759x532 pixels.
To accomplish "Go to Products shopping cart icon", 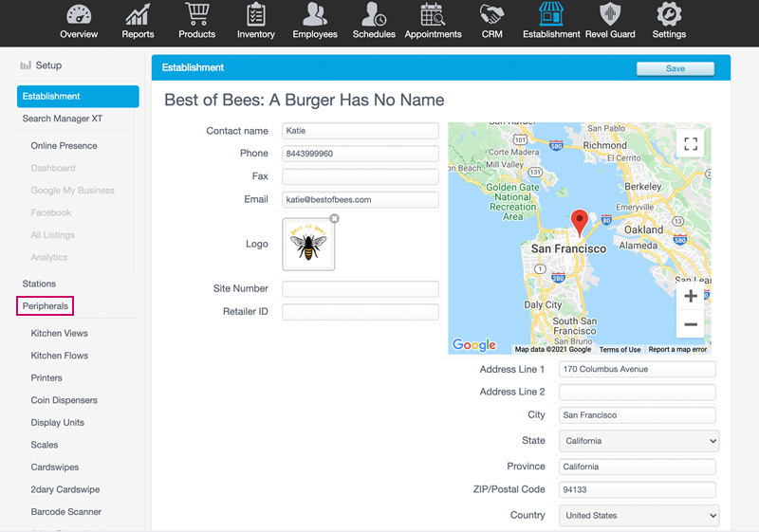I will (197, 15).
